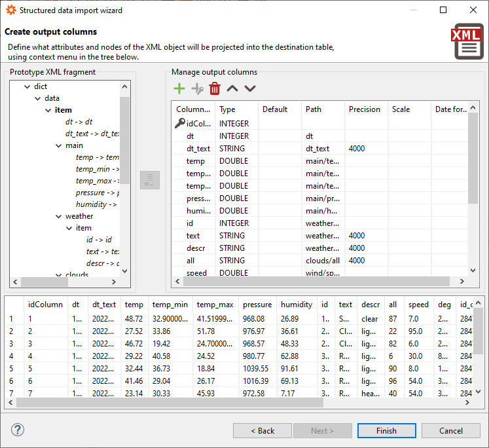
Task: Select the dt_text row in output columns
Action: tap(198, 149)
